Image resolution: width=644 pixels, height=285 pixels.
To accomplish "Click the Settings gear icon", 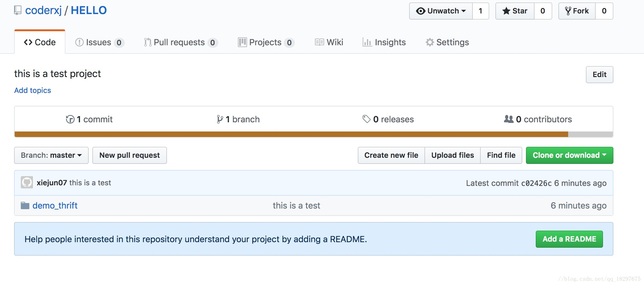I will tap(430, 42).
